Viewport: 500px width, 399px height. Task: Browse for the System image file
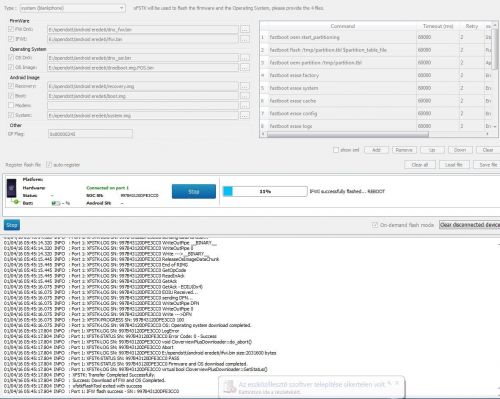245,115
